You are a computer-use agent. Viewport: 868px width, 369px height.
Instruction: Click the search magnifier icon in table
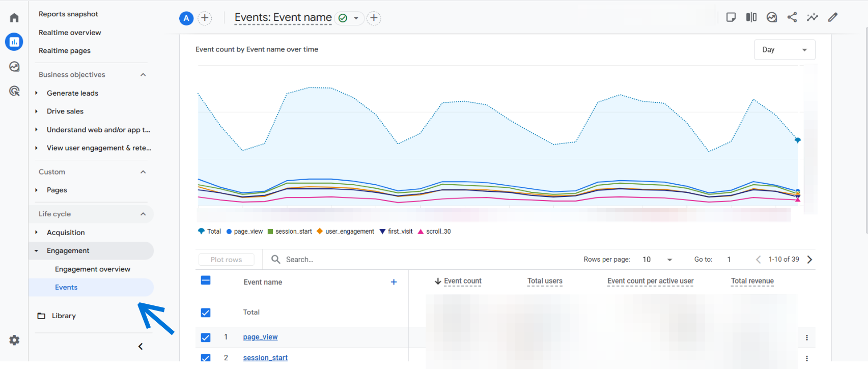click(x=276, y=259)
